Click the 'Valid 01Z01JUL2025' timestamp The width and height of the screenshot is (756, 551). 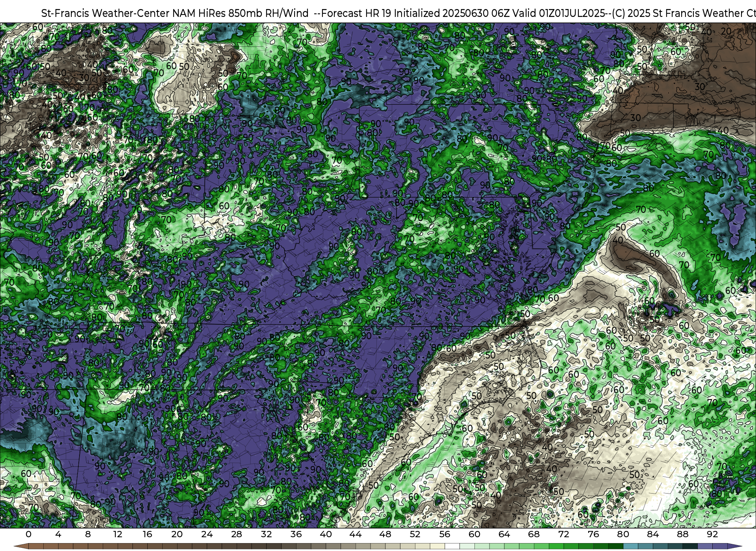[558, 13]
